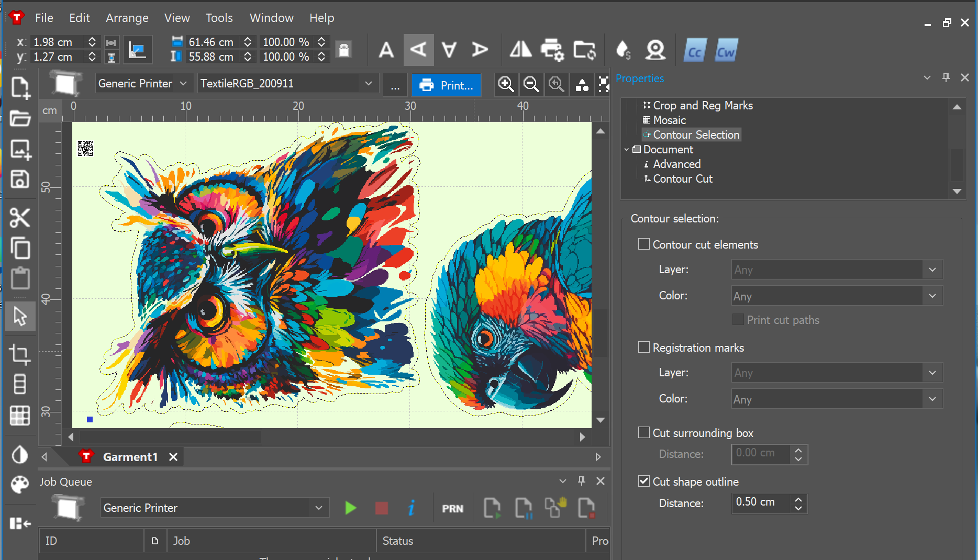
Task: Select the Crop tool in left sidebar
Action: point(20,355)
